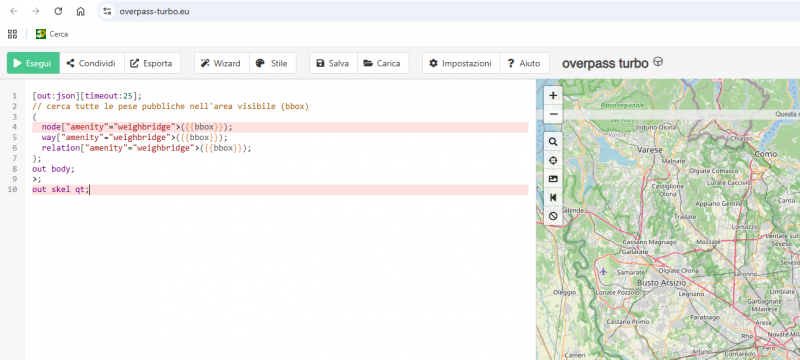Click the way["amenity"="weighbridge"] line
The height and width of the screenshot is (360, 800).
(x=135, y=137)
